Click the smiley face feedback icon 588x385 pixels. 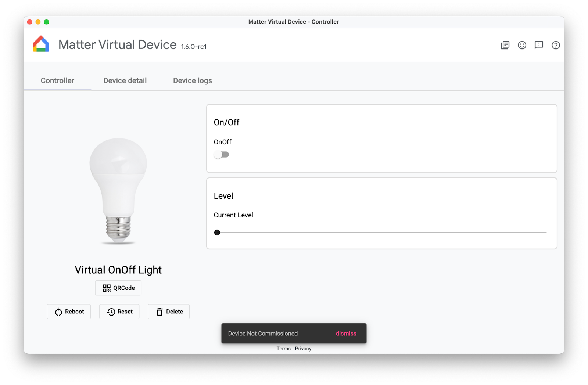point(522,45)
